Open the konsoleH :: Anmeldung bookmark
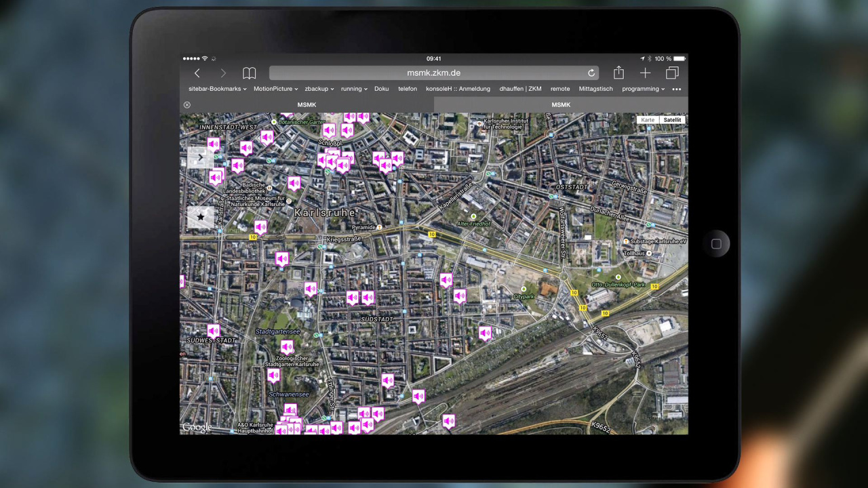The image size is (868, 488). [458, 89]
